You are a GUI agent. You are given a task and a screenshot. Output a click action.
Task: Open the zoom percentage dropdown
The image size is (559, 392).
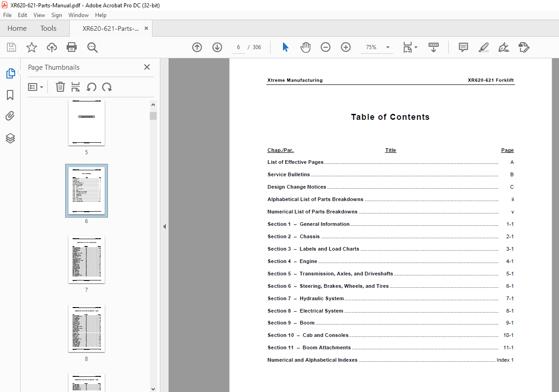tap(387, 47)
